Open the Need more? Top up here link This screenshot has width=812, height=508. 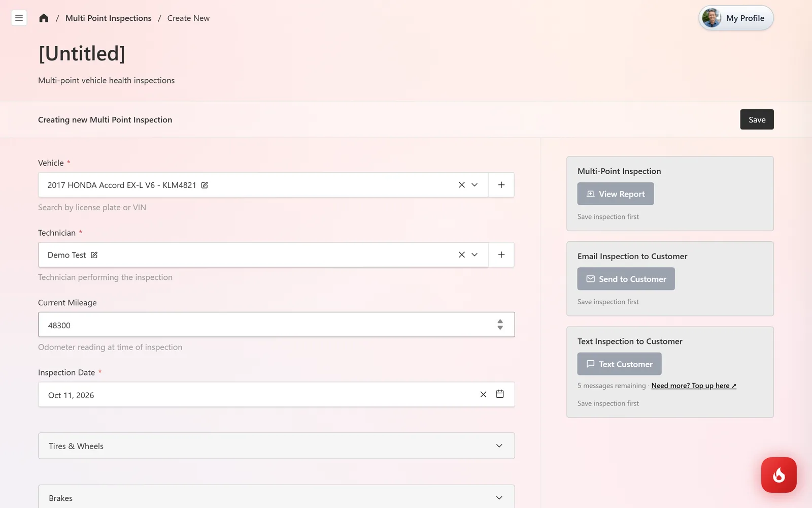click(x=694, y=386)
